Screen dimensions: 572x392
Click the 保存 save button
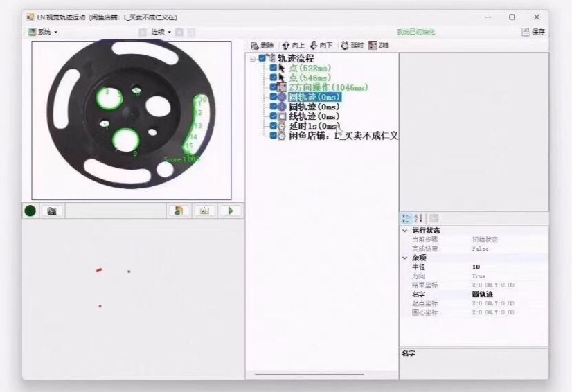coord(534,32)
